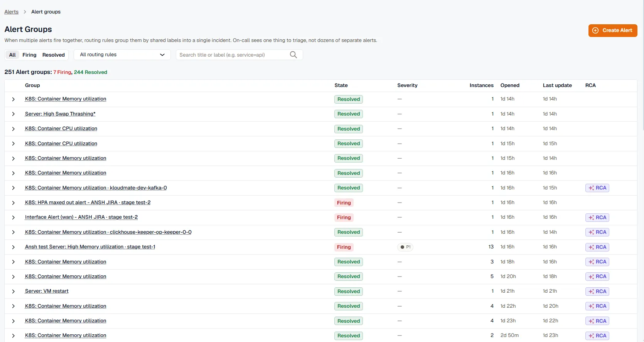Go to Alerts breadcrumb link
This screenshot has height=342, width=644.
click(x=12, y=12)
